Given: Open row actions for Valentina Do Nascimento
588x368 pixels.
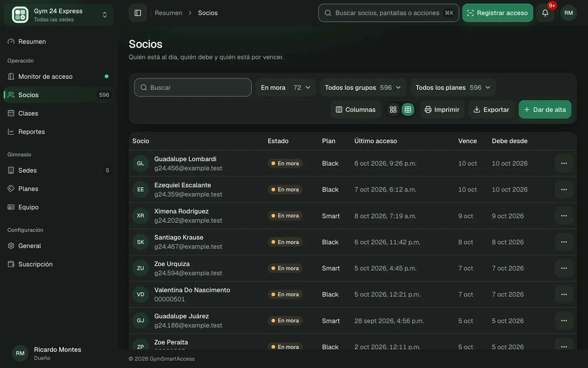Looking at the screenshot, I should (564, 294).
